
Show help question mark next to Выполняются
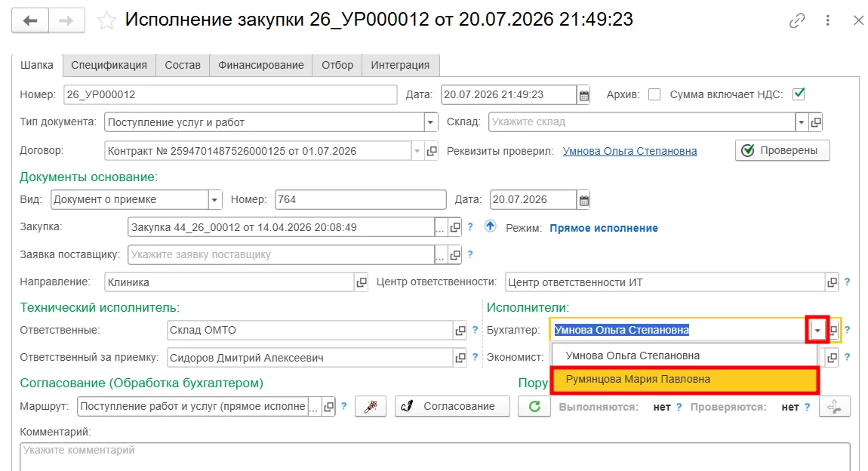pos(679,407)
